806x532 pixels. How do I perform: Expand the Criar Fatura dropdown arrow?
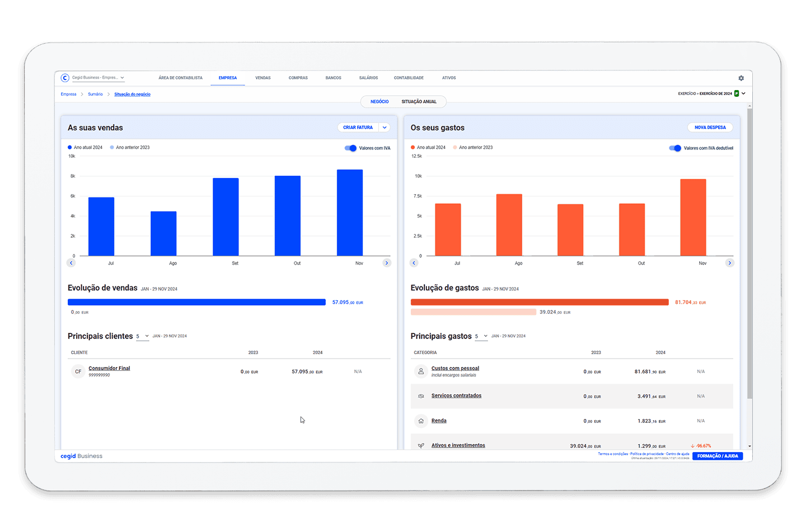coord(385,128)
